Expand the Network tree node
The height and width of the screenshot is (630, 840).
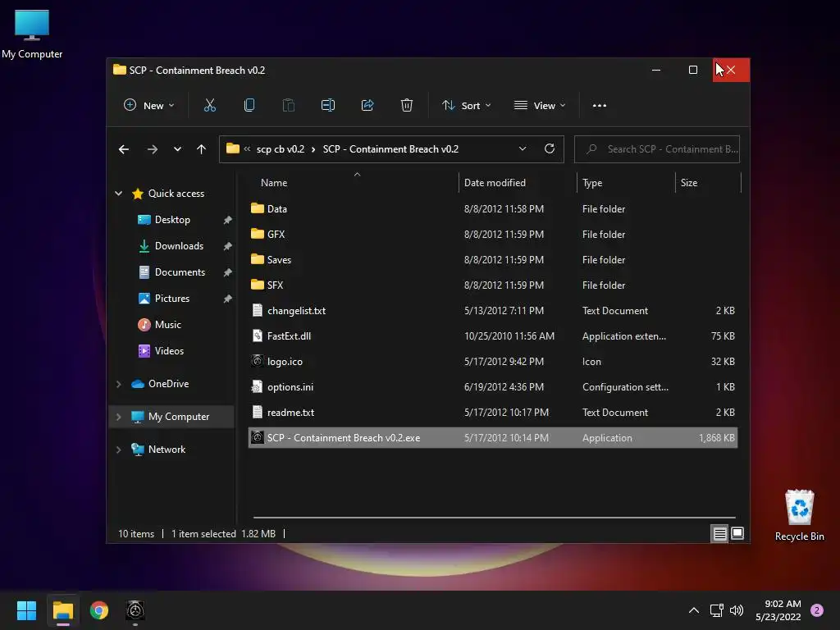[118, 450]
